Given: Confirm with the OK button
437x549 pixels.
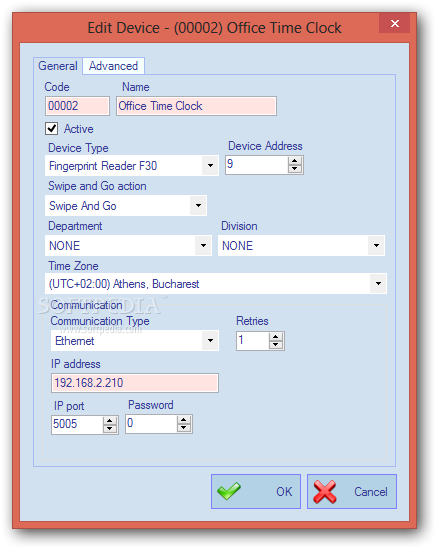Looking at the screenshot, I should click(256, 491).
